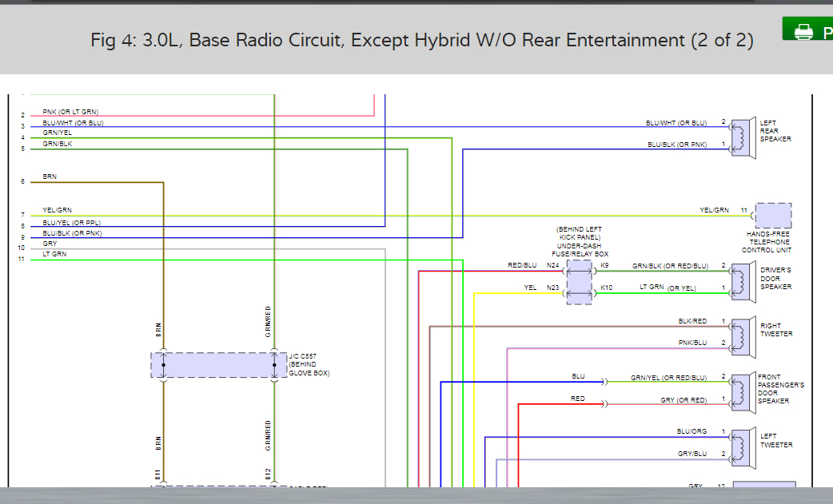
Task: Click the 'YEL/GRN' label beside terminal 11
Action: pyautogui.click(x=714, y=210)
